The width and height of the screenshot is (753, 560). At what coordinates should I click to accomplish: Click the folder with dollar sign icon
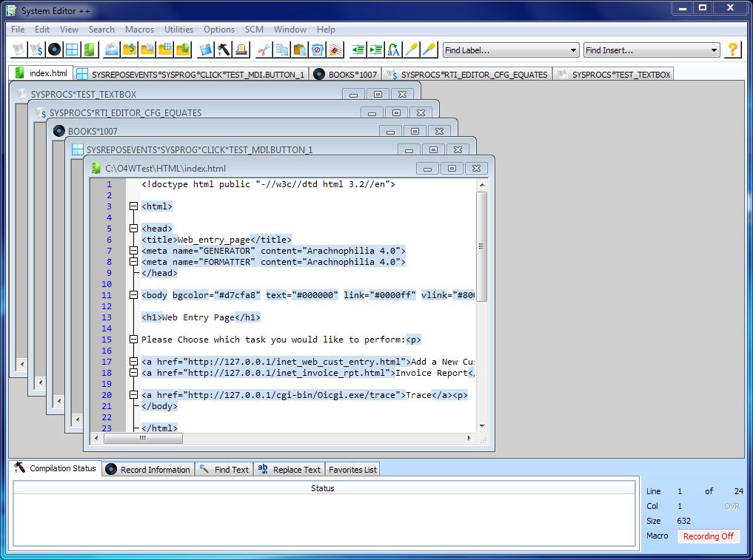tap(129, 50)
